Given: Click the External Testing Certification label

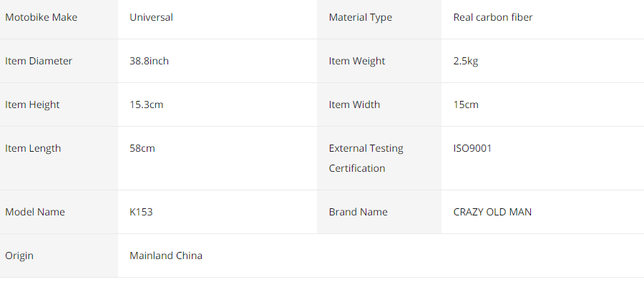Looking at the screenshot, I should [x=366, y=158].
